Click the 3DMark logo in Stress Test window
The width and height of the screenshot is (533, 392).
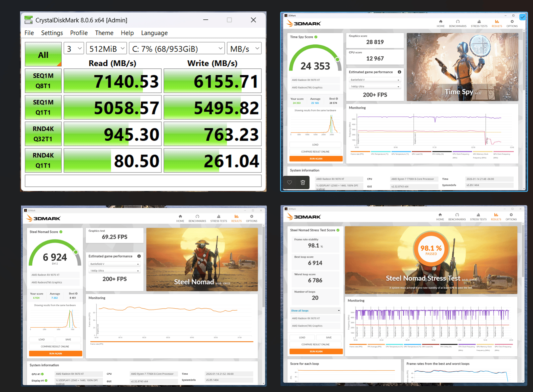304,217
